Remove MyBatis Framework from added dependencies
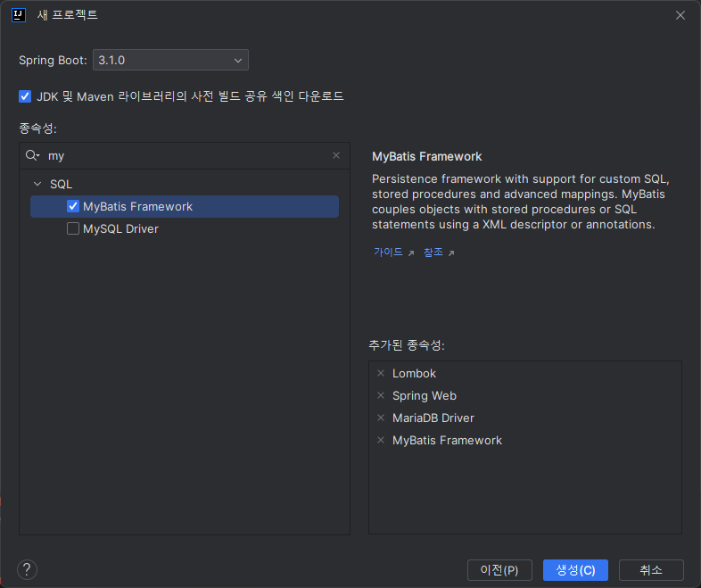701x588 pixels. click(x=381, y=440)
